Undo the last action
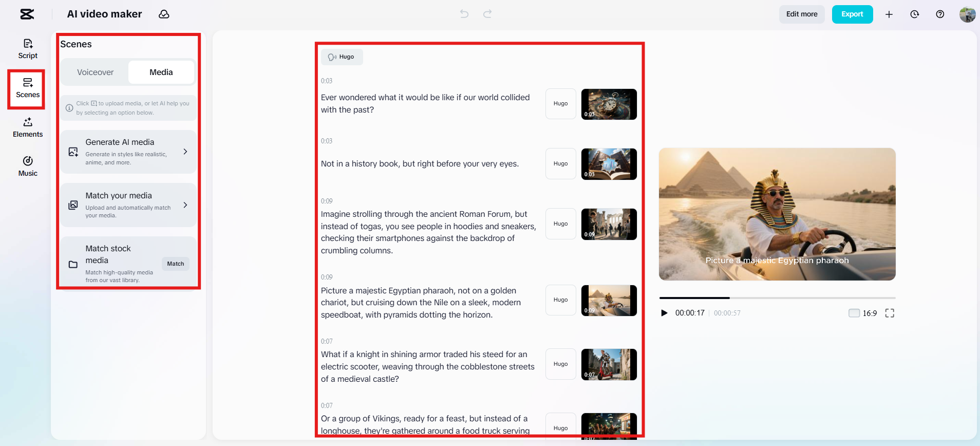This screenshot has height=446, width=980. (x=464, y=14)
